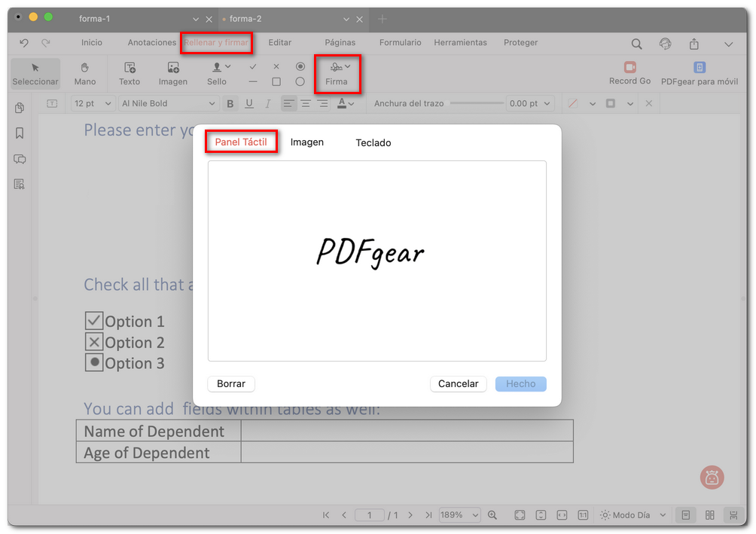The image size is (756, 534).
Task: Click the page number input field
Action: click(x=370, y=515)
